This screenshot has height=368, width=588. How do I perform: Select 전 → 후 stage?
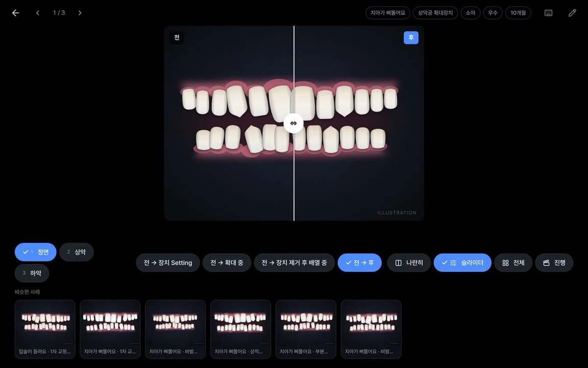click(360, 263)
